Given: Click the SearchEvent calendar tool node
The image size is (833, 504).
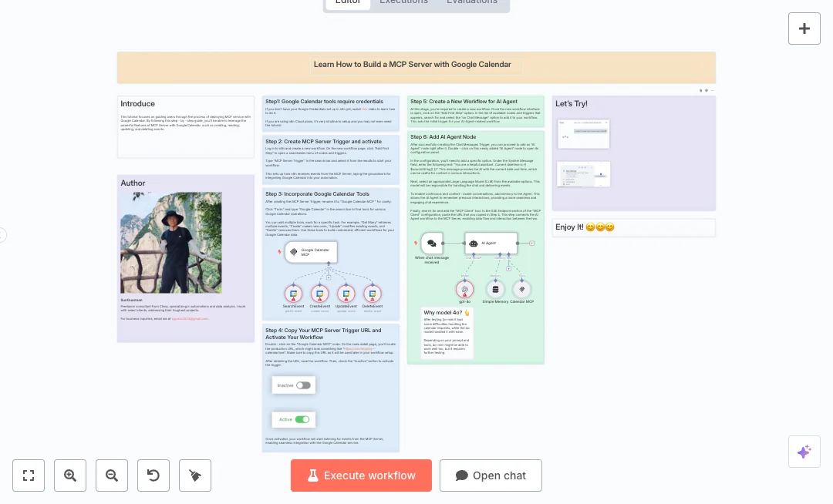Looking at the screenshot, I should 293,294.
